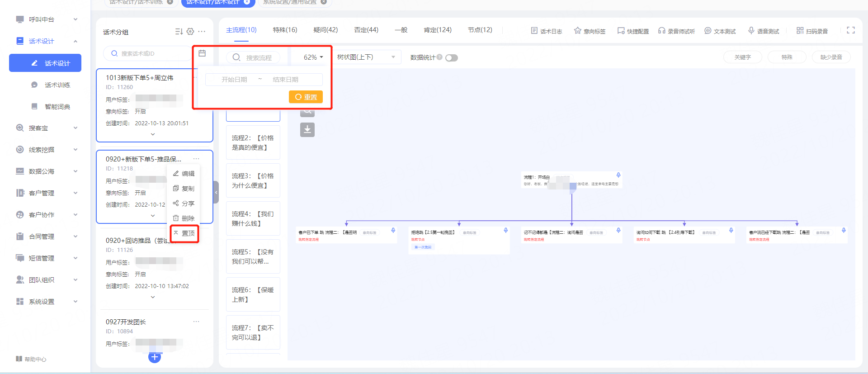Click the sort icon beside 话术分组
The width and height of the screenshot is (868, 374).
click(x=179, y=32)
